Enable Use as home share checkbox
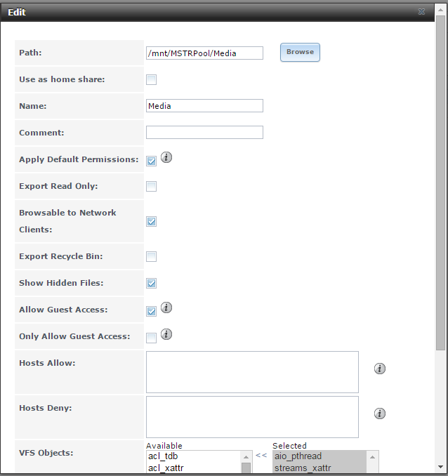This screenshot has height=476, width=448. click(x=151, y=79)
